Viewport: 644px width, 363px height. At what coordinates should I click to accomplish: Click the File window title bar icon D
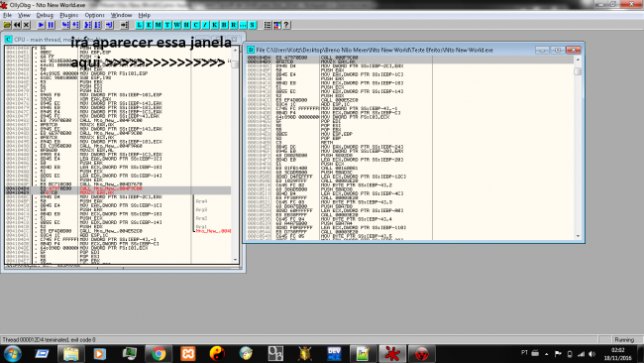[x=251, y=50]
